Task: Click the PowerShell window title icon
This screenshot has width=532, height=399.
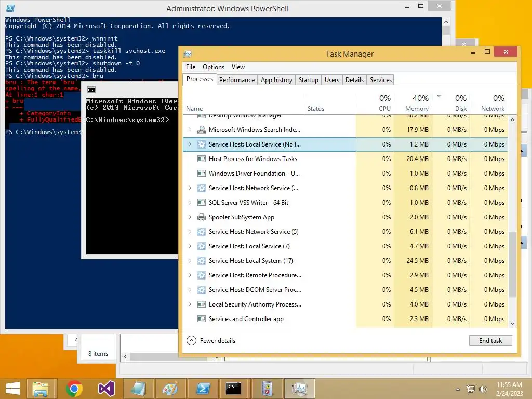Action: pyautogui.click(x=10, y=8)
